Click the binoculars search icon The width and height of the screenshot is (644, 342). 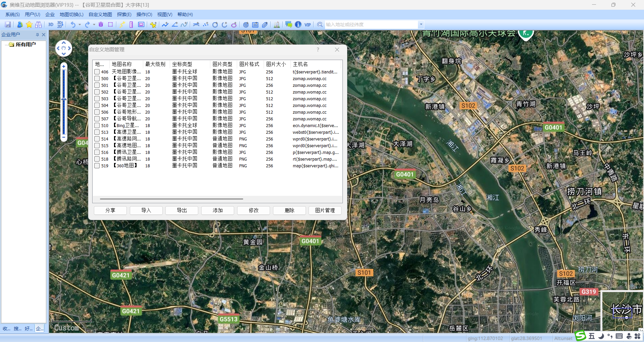click(39, 24)
